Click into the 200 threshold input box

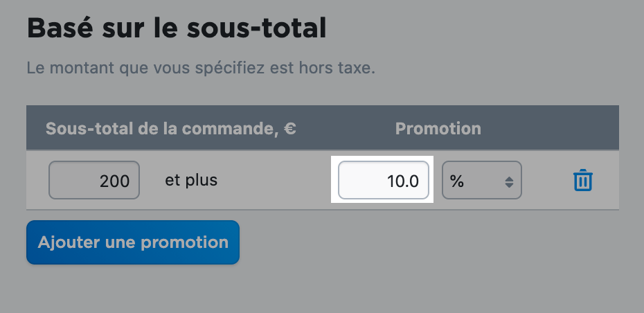click(94, 180)
